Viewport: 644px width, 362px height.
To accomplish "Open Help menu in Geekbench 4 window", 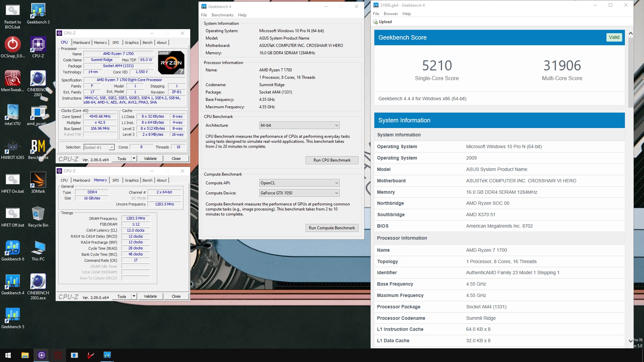I will (x=242, y=15).
